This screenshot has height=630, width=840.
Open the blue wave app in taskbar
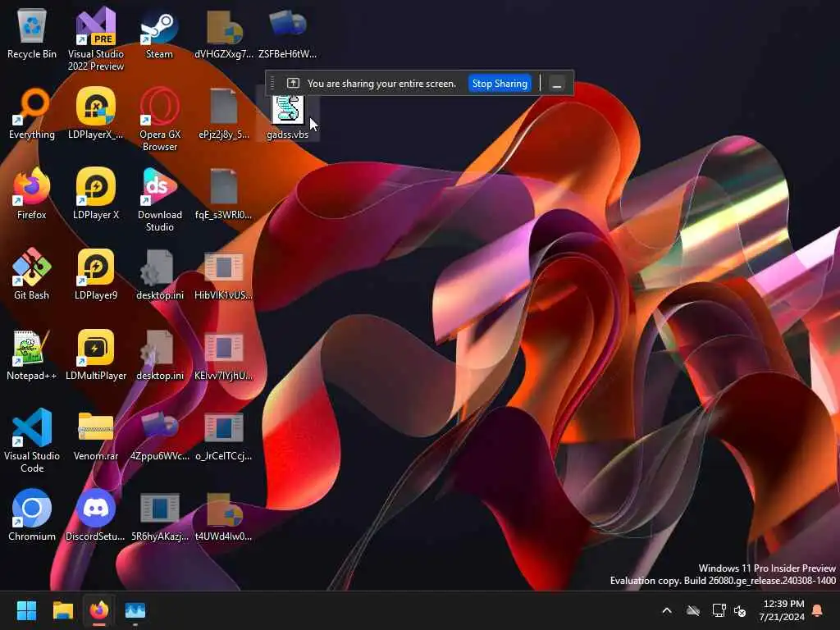[135, 610]
